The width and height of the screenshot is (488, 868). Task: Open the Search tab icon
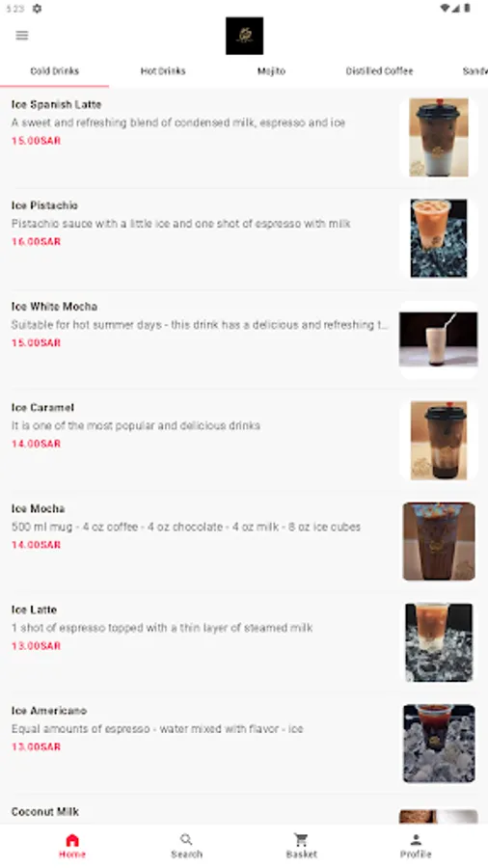(x=186, y=840)
